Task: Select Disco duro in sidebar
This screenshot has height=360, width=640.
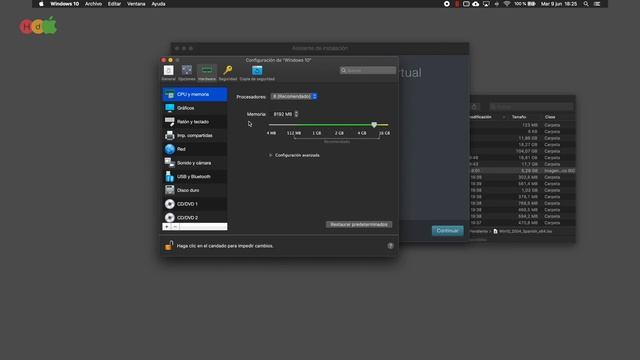Action: click(x=195, y=190)
